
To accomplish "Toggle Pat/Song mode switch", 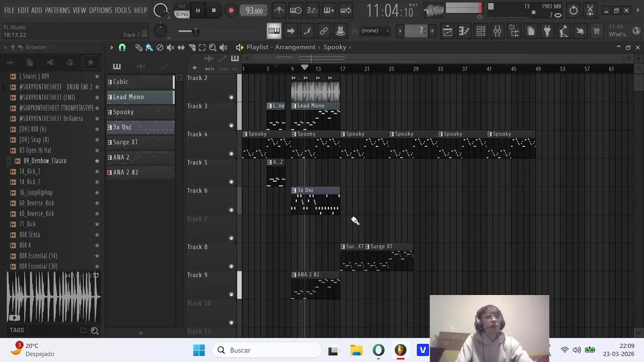I will 182,11.
